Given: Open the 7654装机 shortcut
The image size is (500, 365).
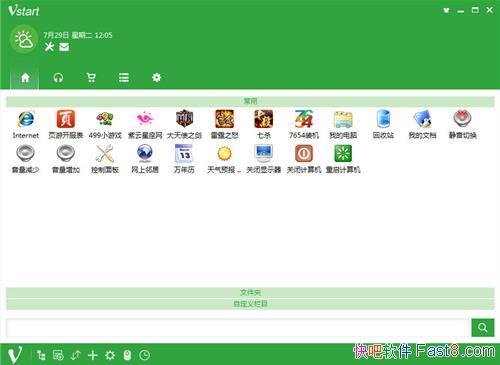Looking at the screenshot, I should coord(304,119).
